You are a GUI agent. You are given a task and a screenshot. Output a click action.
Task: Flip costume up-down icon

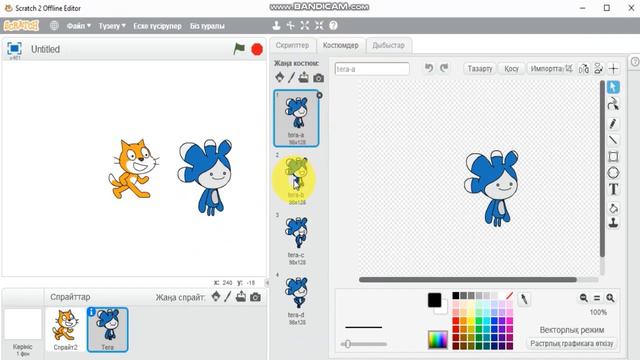(x=598, y=69)
